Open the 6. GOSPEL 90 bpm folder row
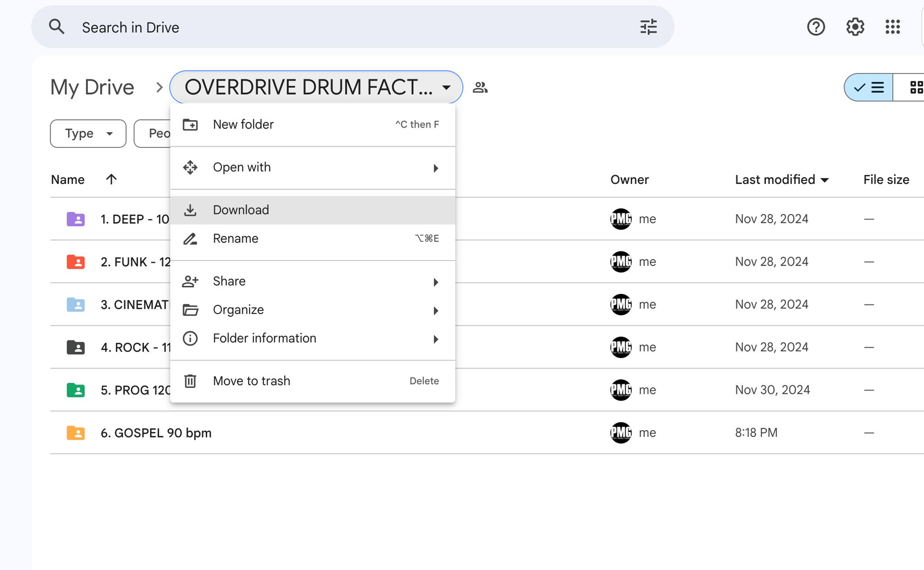 point(487,432)
